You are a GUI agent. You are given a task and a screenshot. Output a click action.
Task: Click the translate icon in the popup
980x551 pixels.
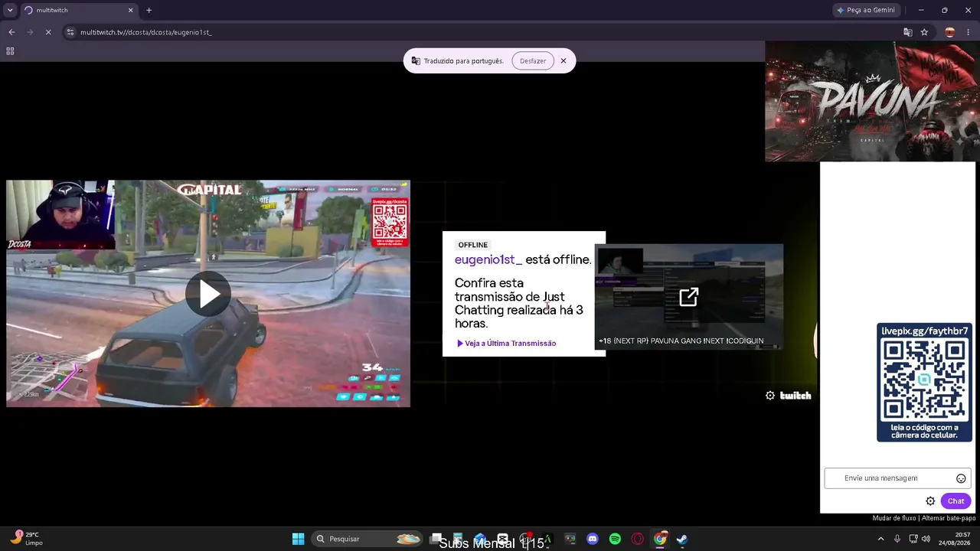tap(416, 61)
